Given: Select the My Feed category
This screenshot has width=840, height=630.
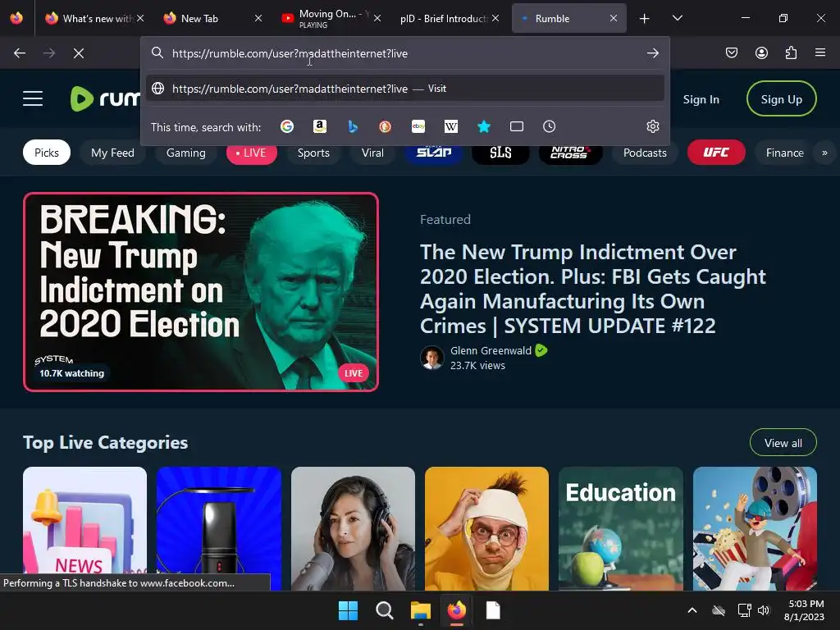Looking at the screenshot, I should (x=112, y=153).
